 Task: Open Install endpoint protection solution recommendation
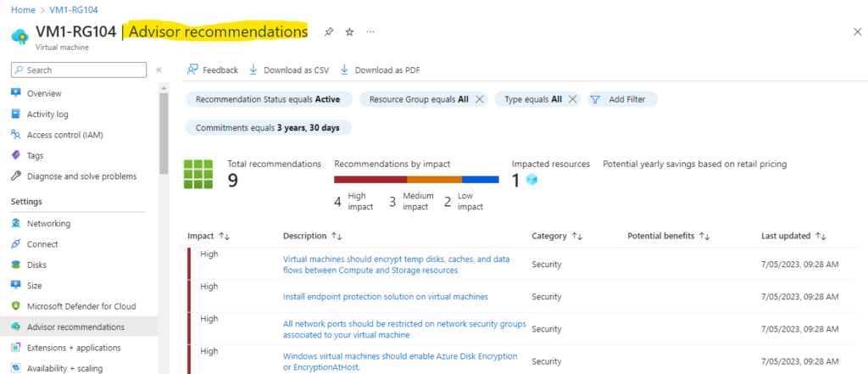[386, 297]
